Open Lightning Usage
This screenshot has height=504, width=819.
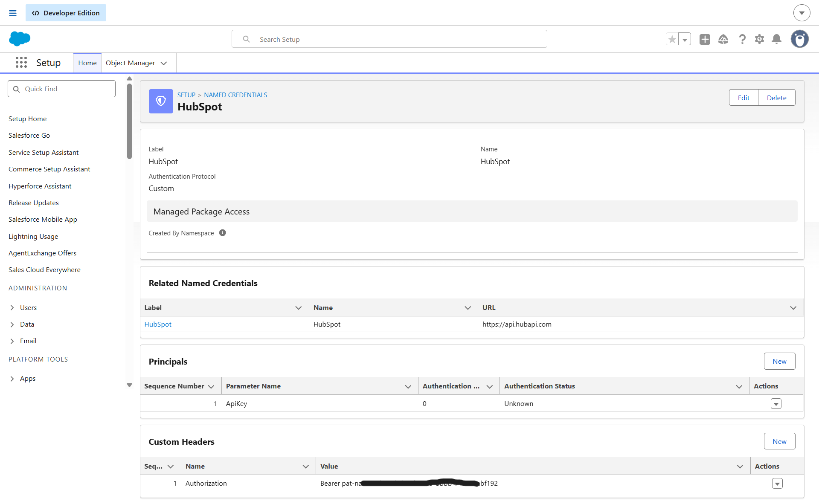click(33, 236)
